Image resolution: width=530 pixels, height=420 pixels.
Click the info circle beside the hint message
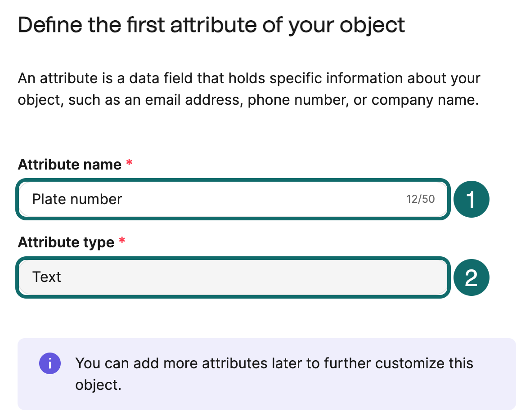[x=50, y=363]
